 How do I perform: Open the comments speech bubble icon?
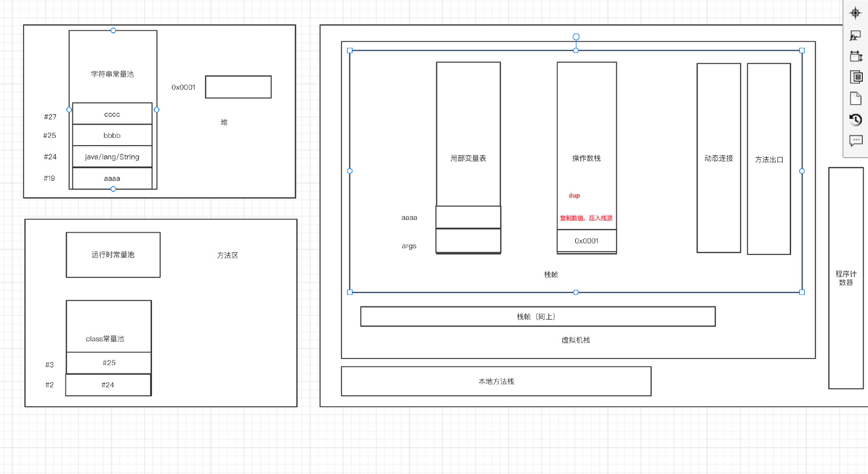856,140
